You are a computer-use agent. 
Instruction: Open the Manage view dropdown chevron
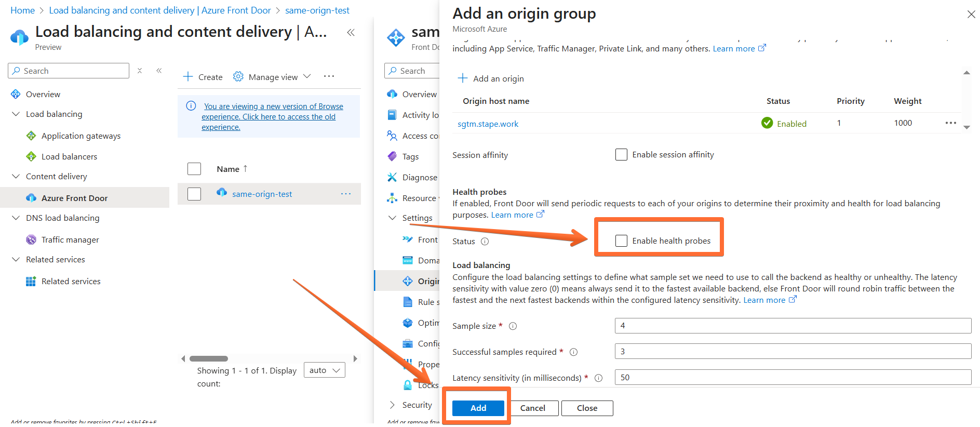click(307, 76)
